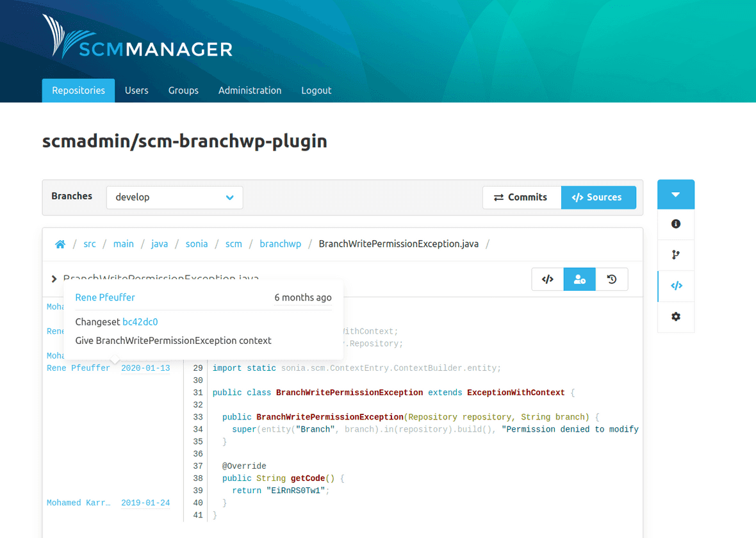Open repository information via the info sidebar icon
The image size is (756, 538).
pos(675,224)
